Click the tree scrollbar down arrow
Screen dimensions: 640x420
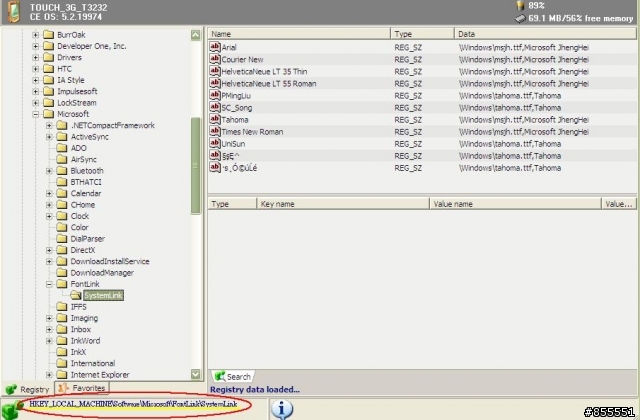[x=196, y=374]
